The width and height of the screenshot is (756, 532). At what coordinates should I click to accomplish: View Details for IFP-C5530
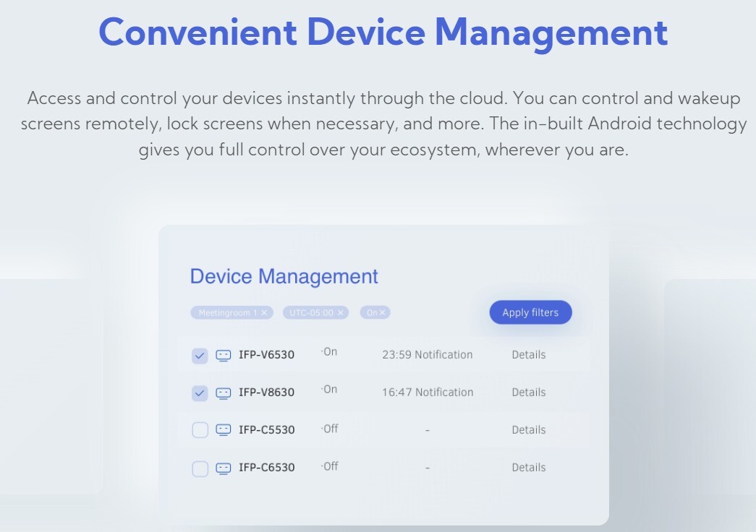pyautogui.click(x=528, y=430)
